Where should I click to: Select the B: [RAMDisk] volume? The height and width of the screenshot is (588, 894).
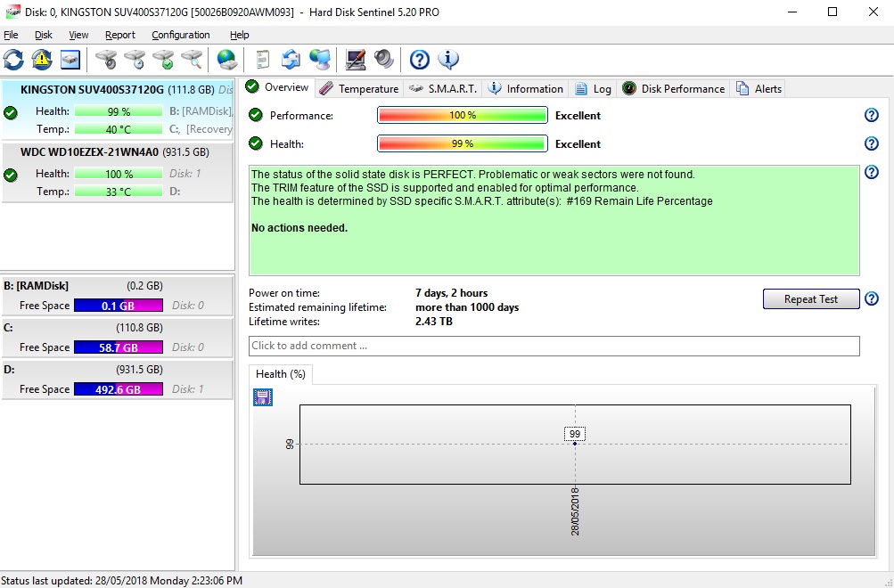tap(118, 296)
